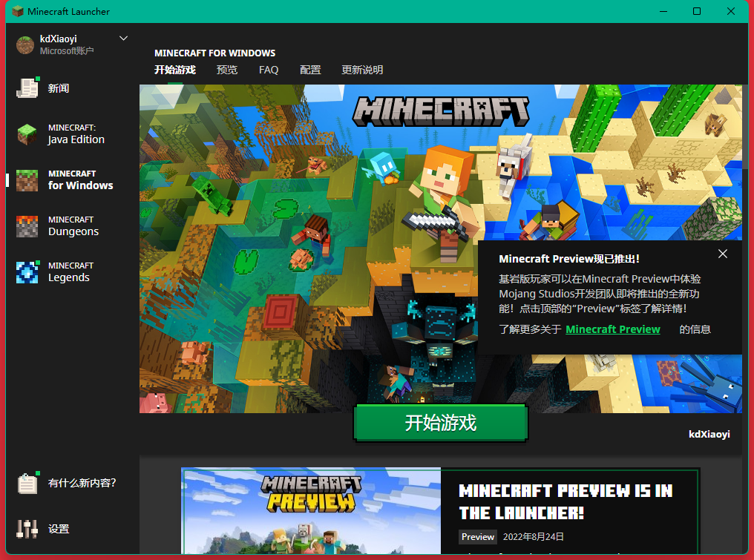
Task: Click the Preview tag on news article
Action: [478, 537]
